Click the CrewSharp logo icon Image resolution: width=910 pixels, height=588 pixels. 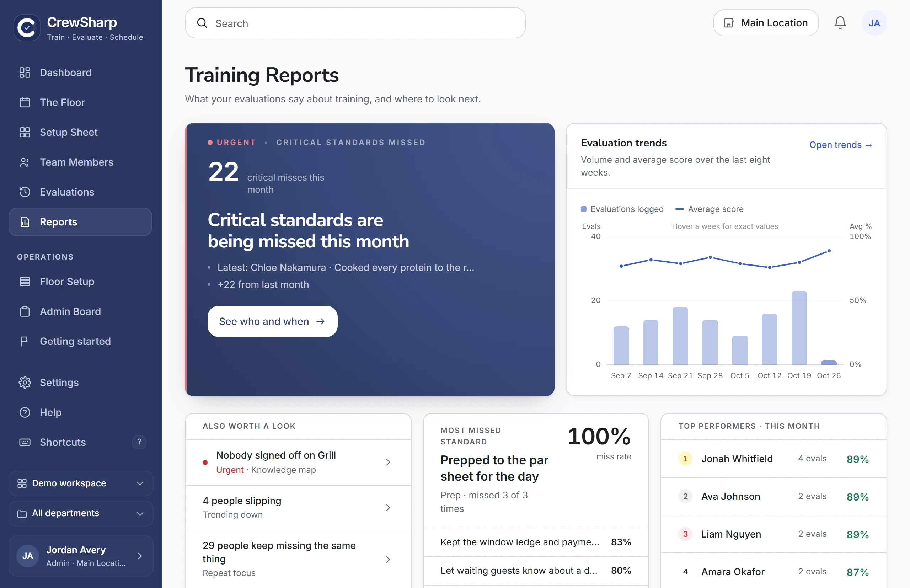click(x=27, y=27)
